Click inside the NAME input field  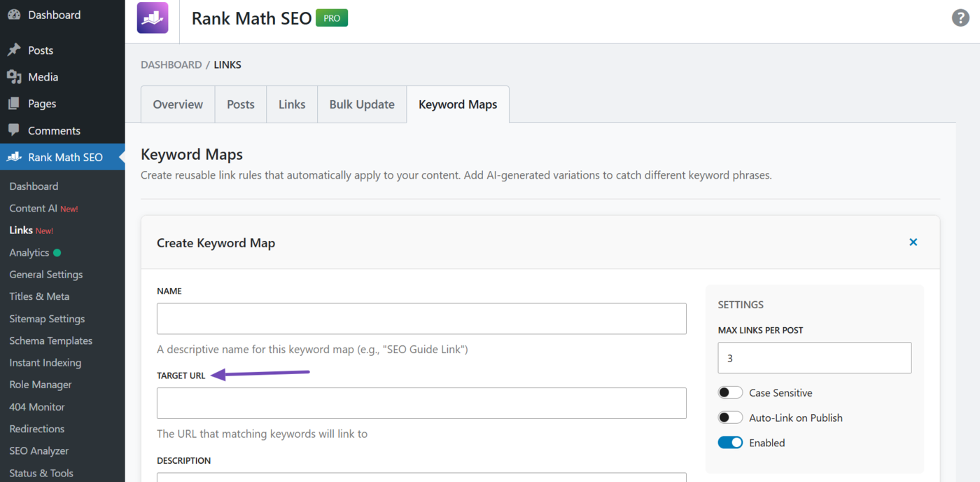421,318
